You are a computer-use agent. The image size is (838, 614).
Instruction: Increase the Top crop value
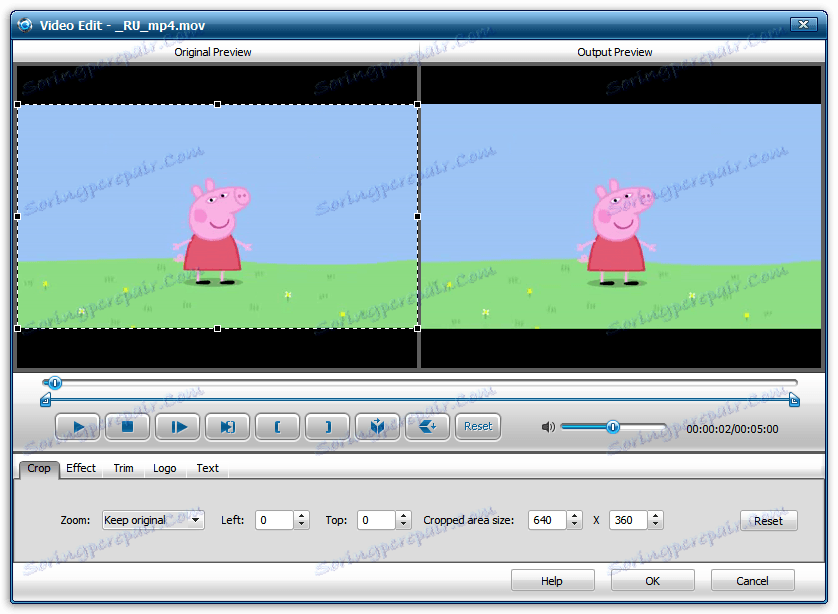coord(403,515)
